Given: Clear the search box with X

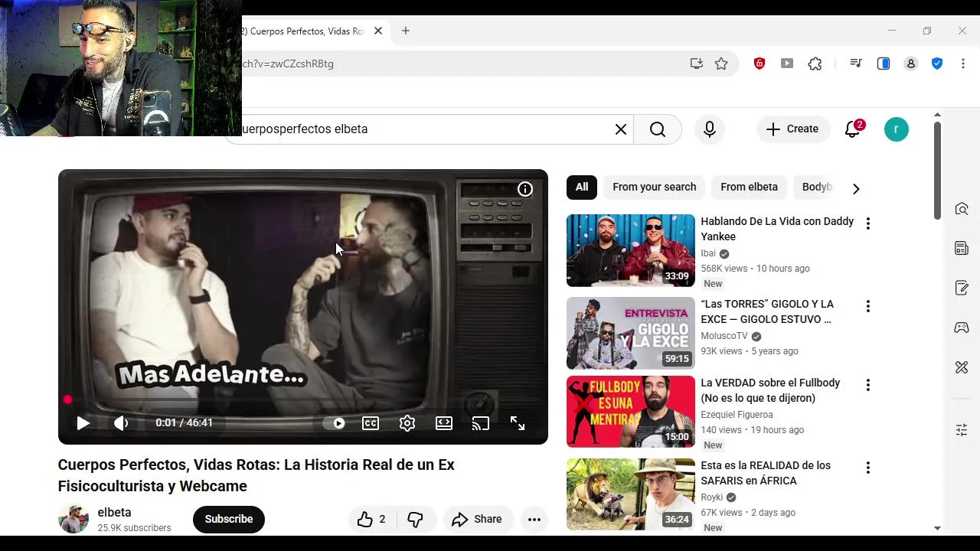Looking at the screenshot, I should 621,129.
